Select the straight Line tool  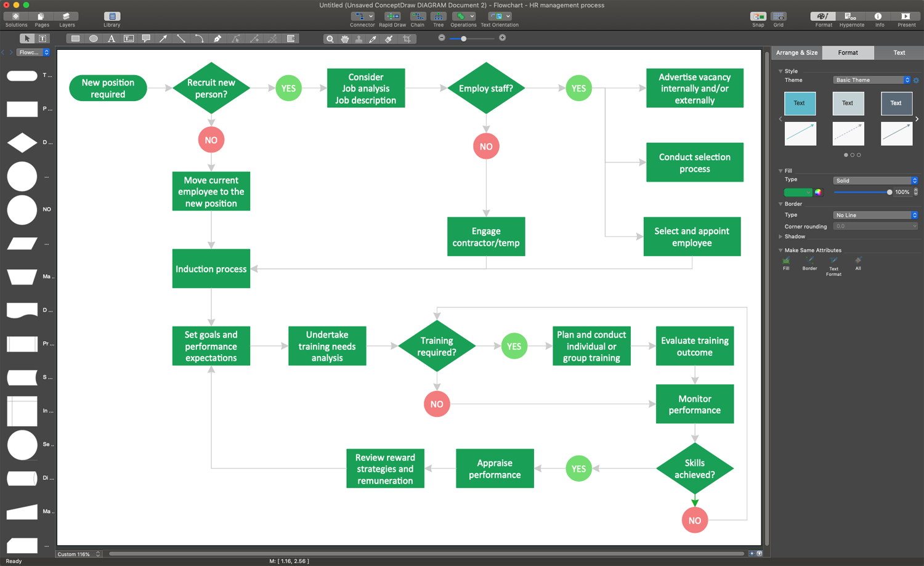[x=181, y=38]
